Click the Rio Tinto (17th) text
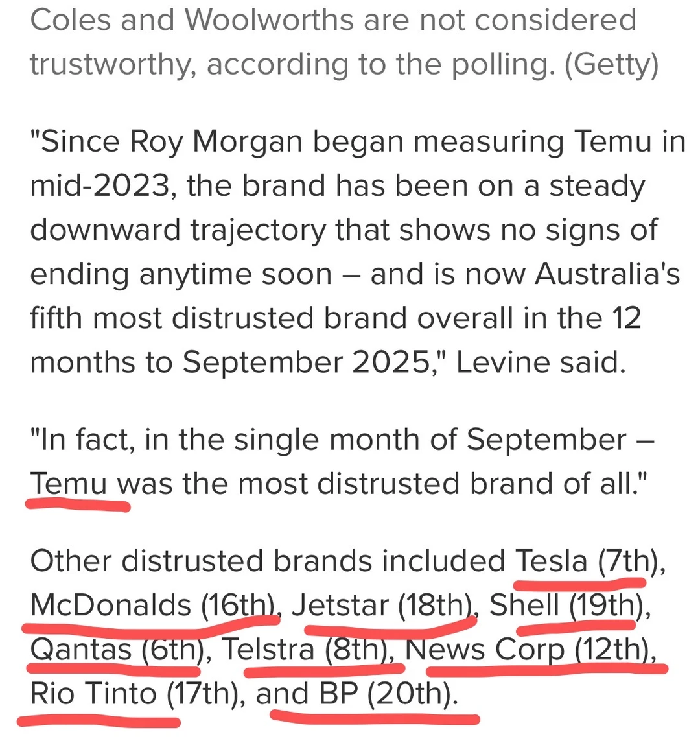This screenshot has height=743, width=700. coord(134,693)
